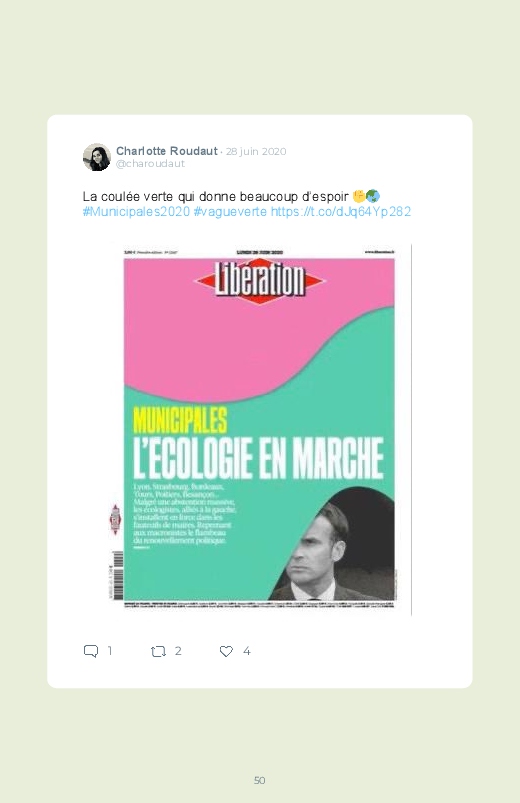The image size is (520, 803).
Task: Open the @charoudaut handle
Action: (150, 164)
